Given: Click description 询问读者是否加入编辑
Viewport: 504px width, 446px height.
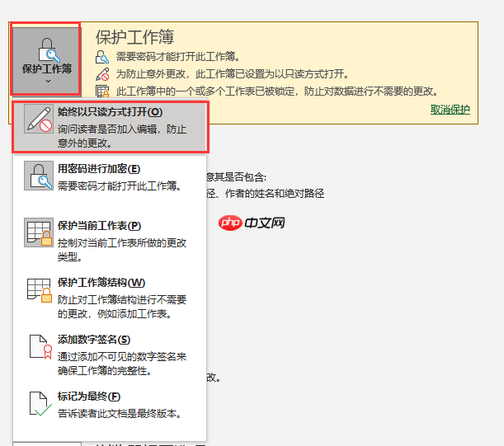Looking at the screenshot, I should 122,136.
